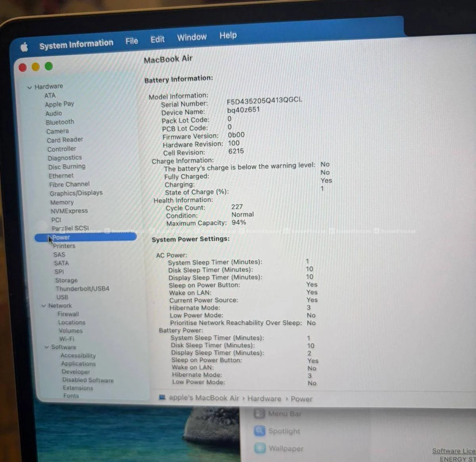Screen dimensions: 476x462
Task: Click the device name bq40z651
Action: click(x=243, y=110)
